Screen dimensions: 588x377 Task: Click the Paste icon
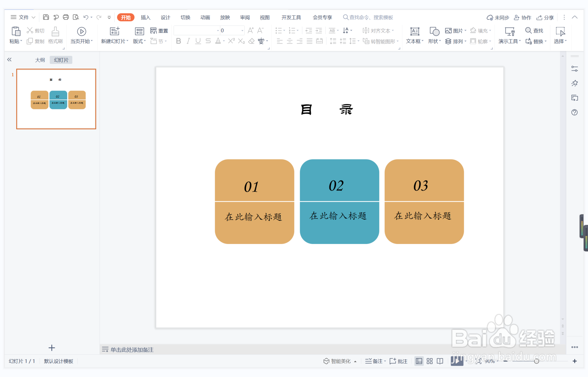[x=15, y=31]
